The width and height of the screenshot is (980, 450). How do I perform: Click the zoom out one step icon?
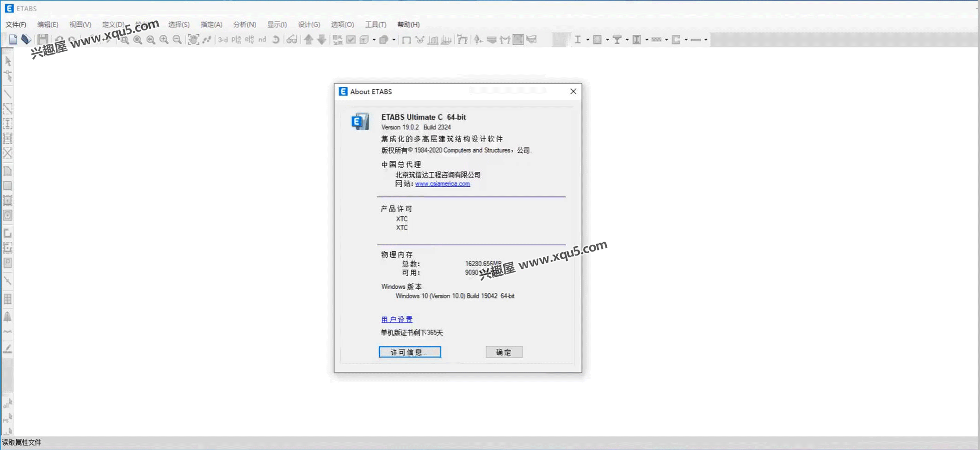(x=177, y=40)
